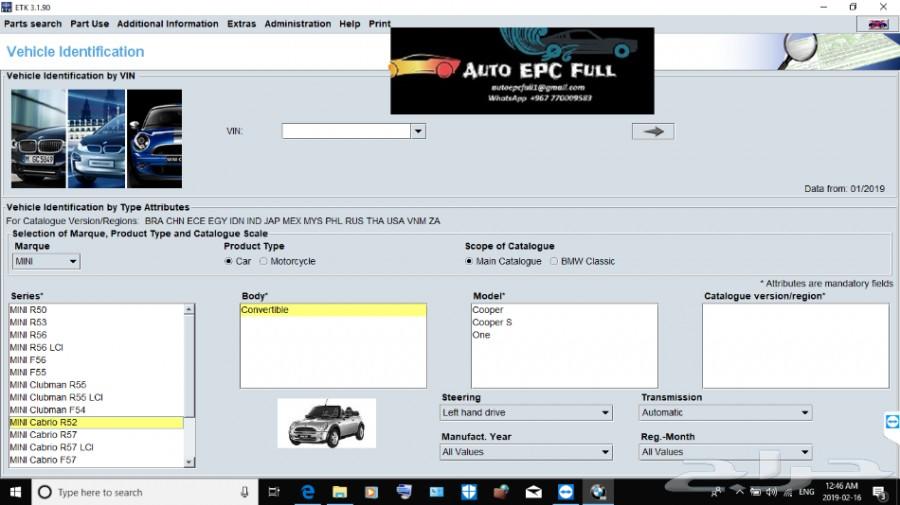Click the BMW ETK taskbar icon
Image resolution: width=900 pixels, height=505 pixels.
point(598,492)
